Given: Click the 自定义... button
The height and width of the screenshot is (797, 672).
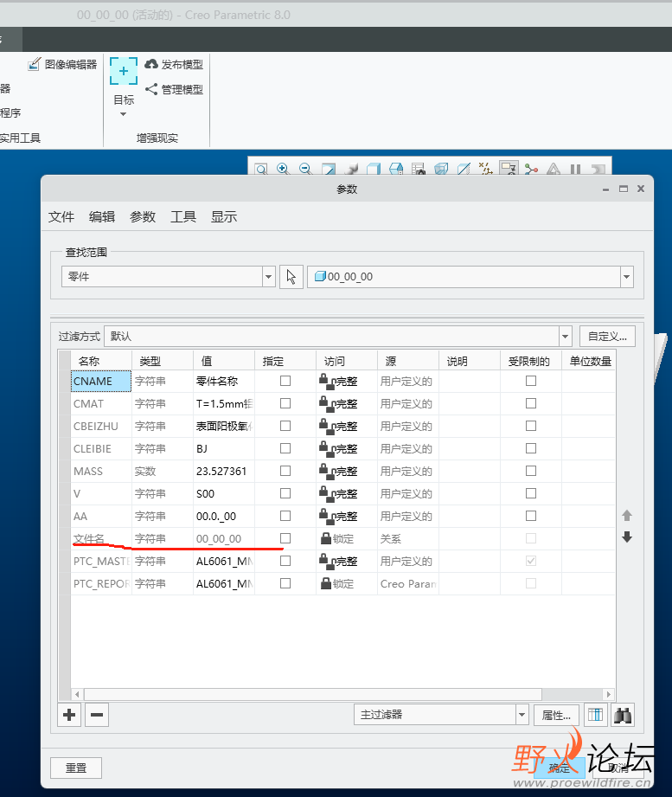Looking at the screenshot, I should click(x=607, y=337).
